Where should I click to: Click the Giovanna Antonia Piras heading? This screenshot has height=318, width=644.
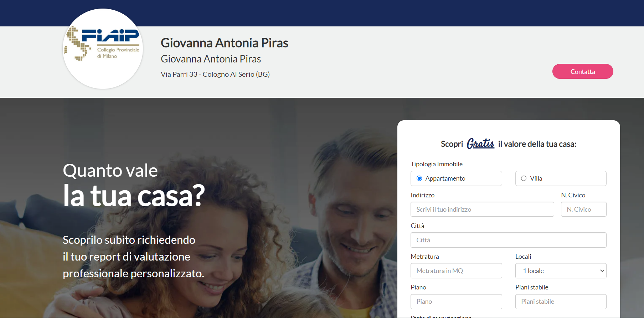(x=224, y=43)
